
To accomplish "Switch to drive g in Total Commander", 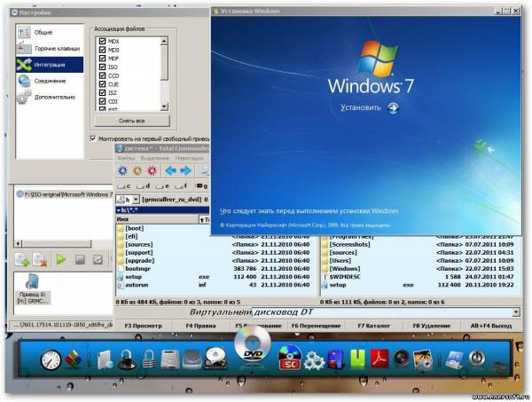I will coord(202,186).
